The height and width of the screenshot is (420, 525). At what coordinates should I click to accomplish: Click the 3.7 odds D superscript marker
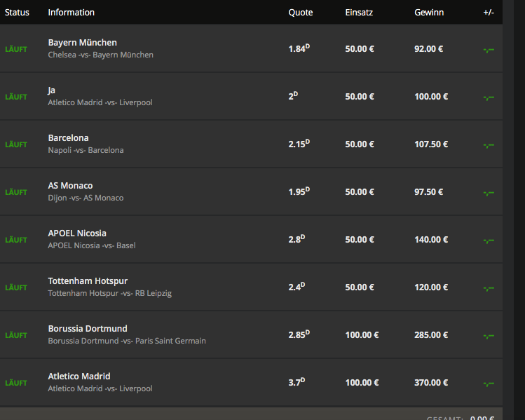pos(303,380)
